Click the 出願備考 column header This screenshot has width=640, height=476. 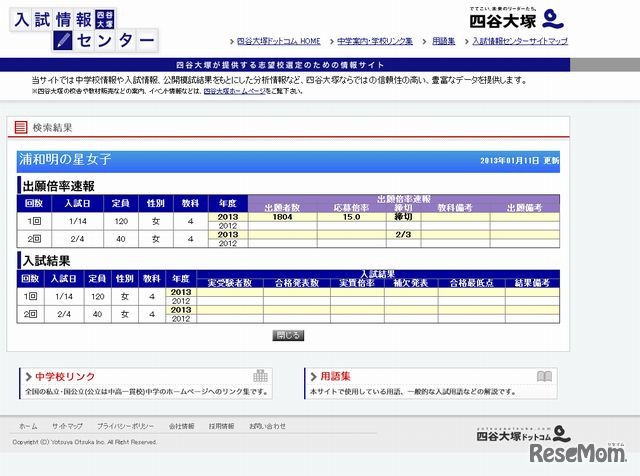524,207
